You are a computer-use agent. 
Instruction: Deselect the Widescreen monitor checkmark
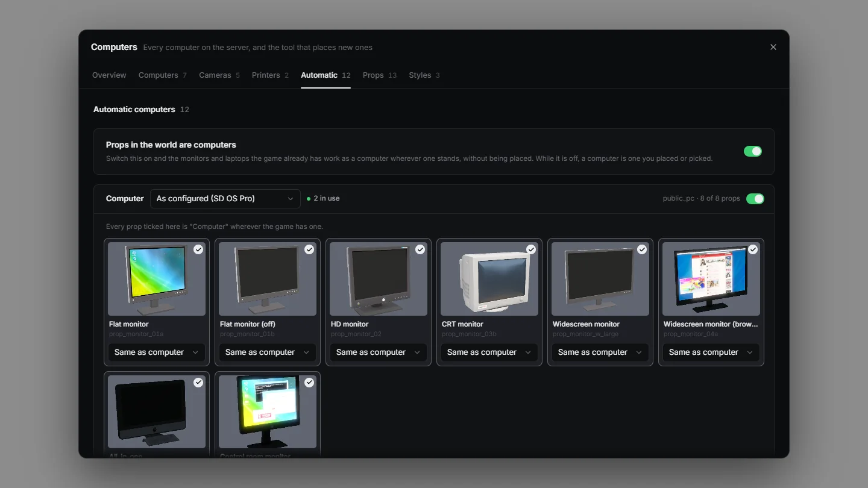click(x=642, y=249)
